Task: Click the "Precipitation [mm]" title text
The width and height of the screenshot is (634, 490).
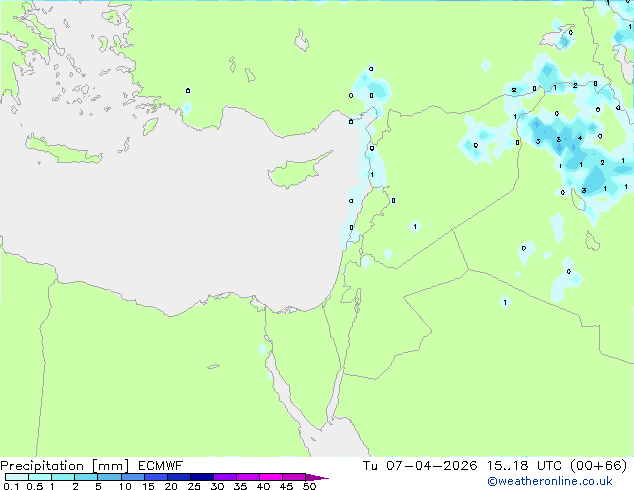Action: coord(65,466)
